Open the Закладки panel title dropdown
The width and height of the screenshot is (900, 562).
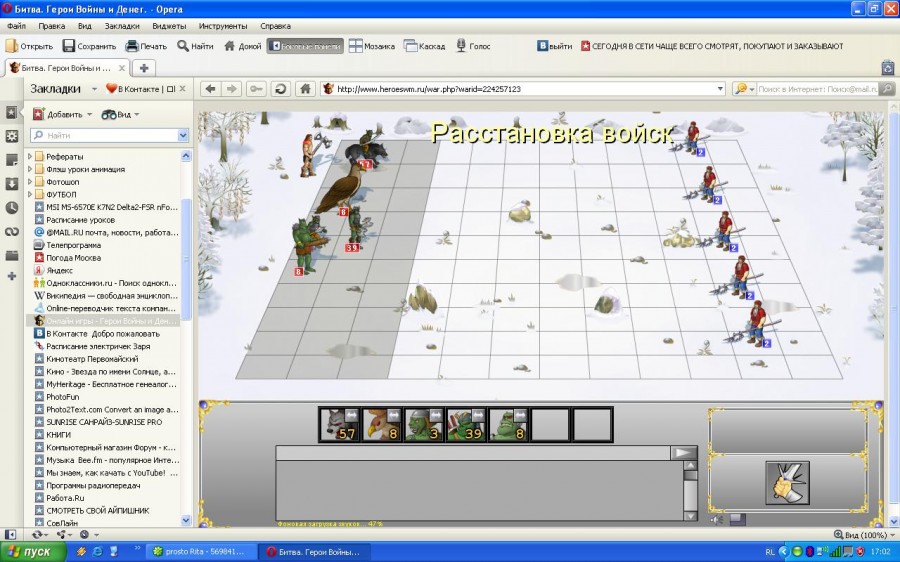[94, 89]
